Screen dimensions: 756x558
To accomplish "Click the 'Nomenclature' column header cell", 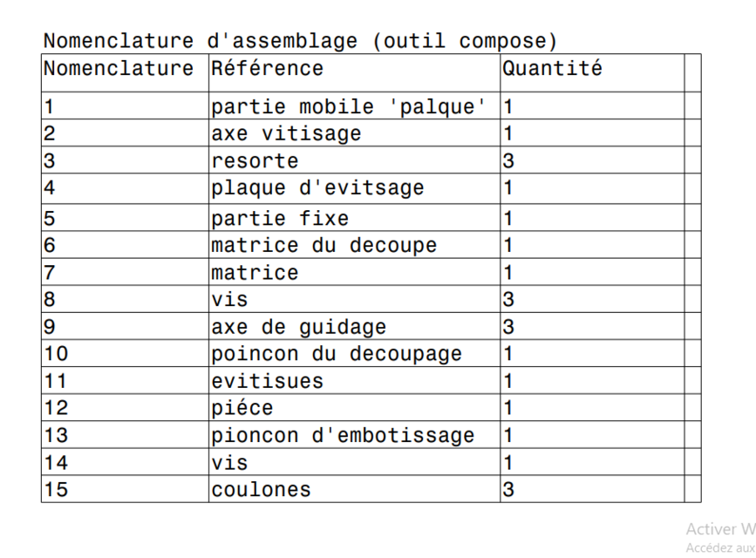I will point(123,68).
